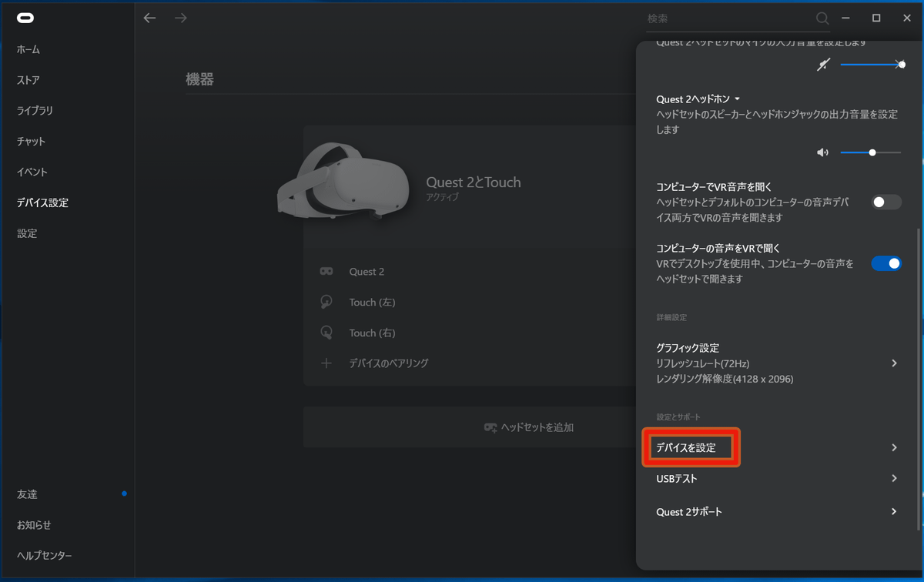Open グラフィック設定 entry
The height and width of the screenshot is (582, 924).
point(778,363)
